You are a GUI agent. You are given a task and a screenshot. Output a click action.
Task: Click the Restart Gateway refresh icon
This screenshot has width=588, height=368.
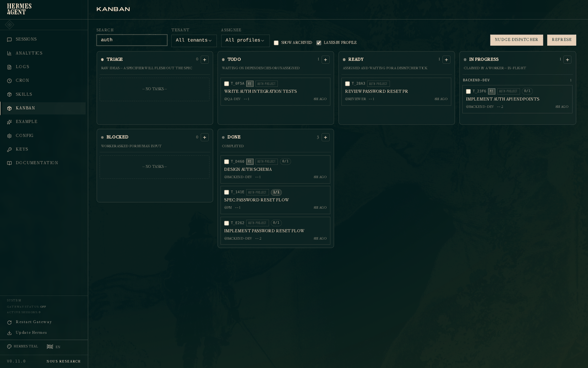(x=9, y=322)
